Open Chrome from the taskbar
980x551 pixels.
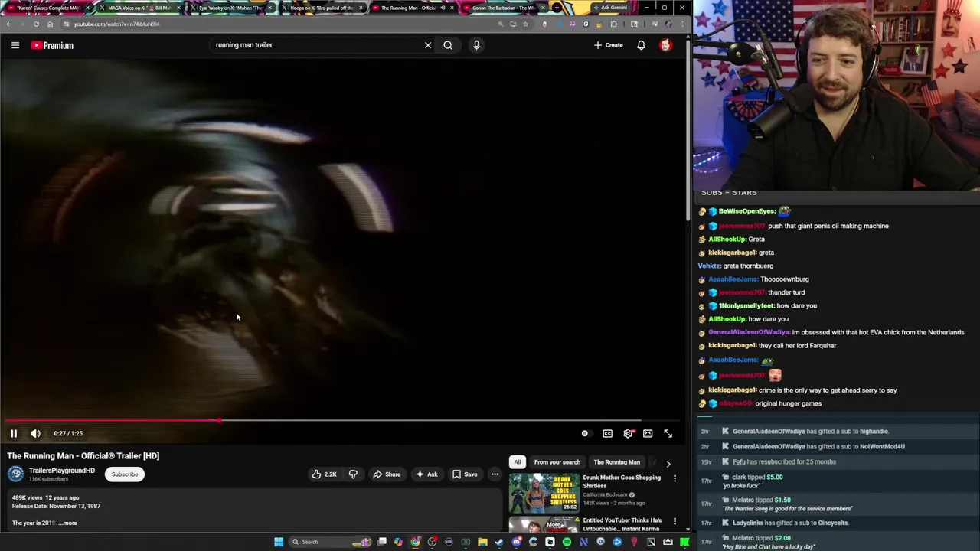[415, 542]
